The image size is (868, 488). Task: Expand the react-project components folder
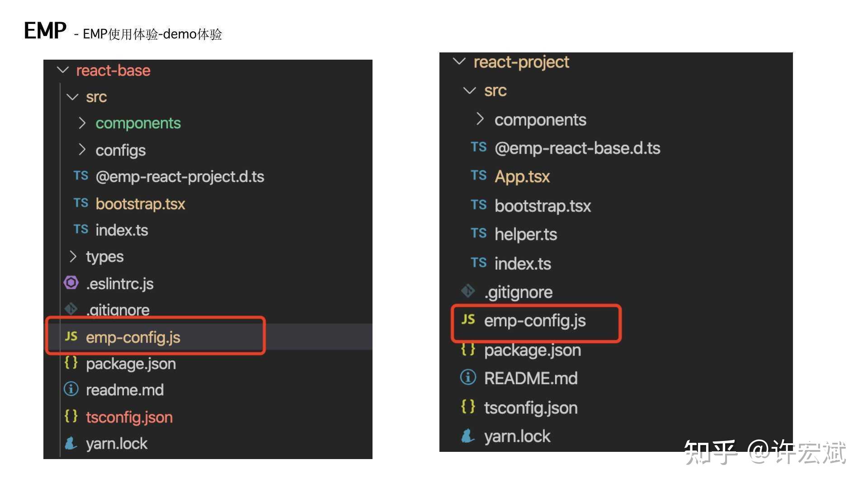pyautogui.click(x=480, y=119)
